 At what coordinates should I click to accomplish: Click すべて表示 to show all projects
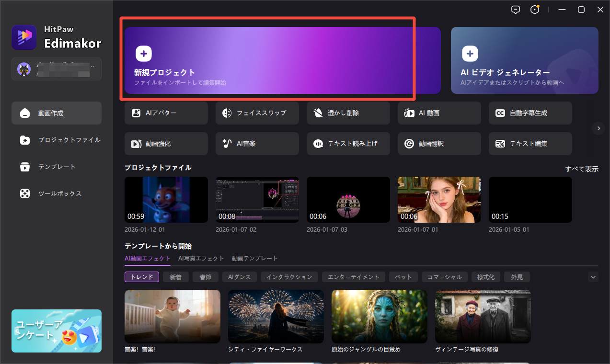pos(582,169)
